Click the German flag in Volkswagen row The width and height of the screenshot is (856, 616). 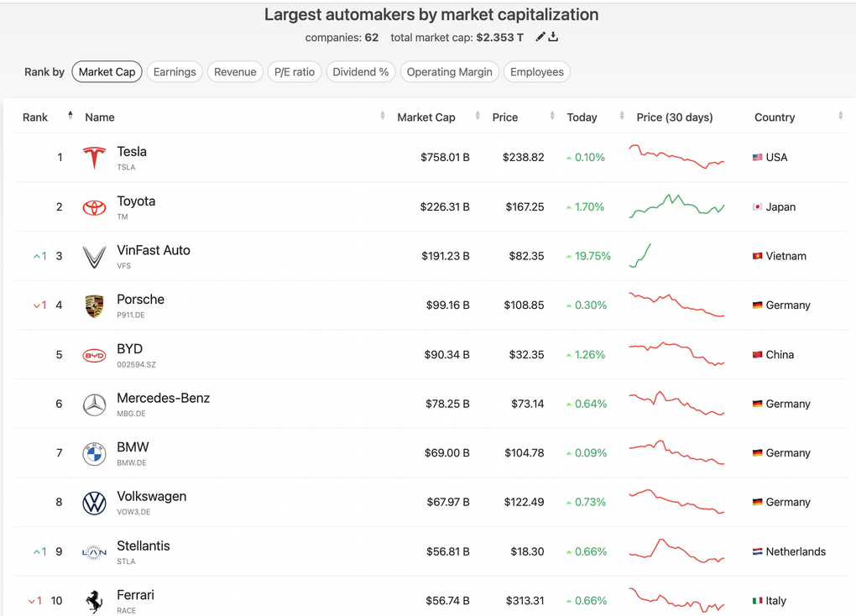click(x=757, y=502)
